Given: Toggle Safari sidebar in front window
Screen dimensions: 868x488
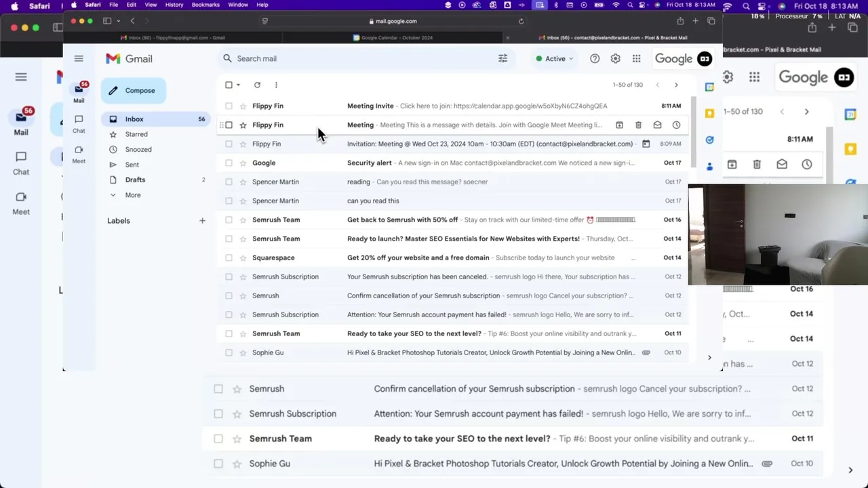Looking at the screenshot, I should (x=107, y=21).
